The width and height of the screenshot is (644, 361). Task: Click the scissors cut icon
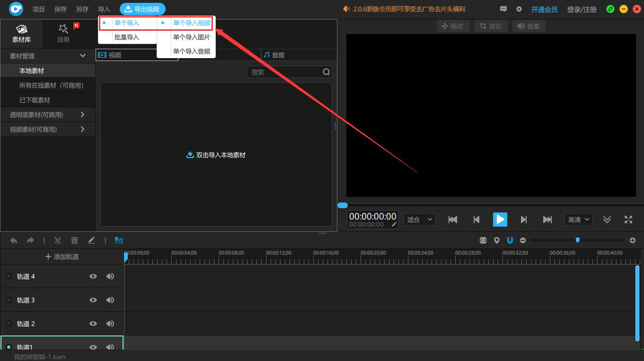click(x=58, y=240)
